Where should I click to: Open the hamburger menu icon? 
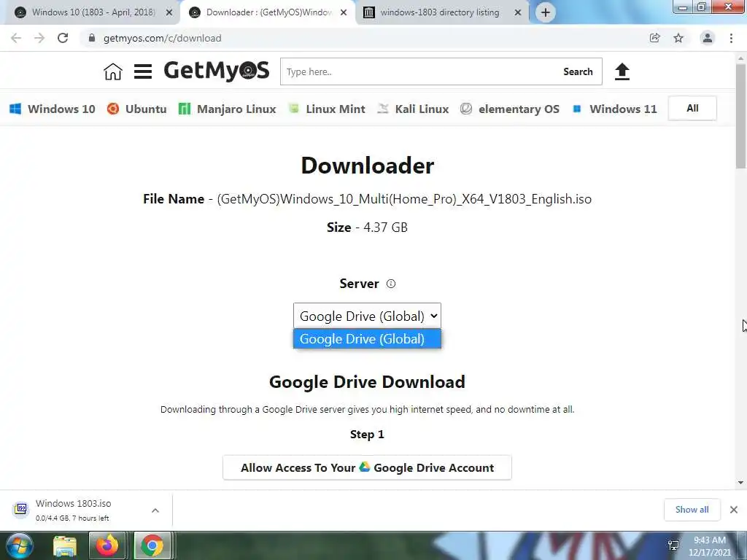[143, 71]
